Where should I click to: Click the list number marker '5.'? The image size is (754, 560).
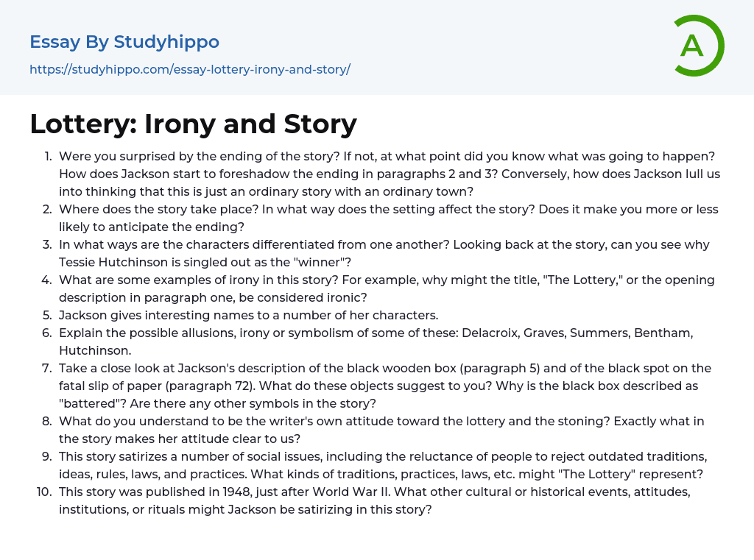coord(46,315)
